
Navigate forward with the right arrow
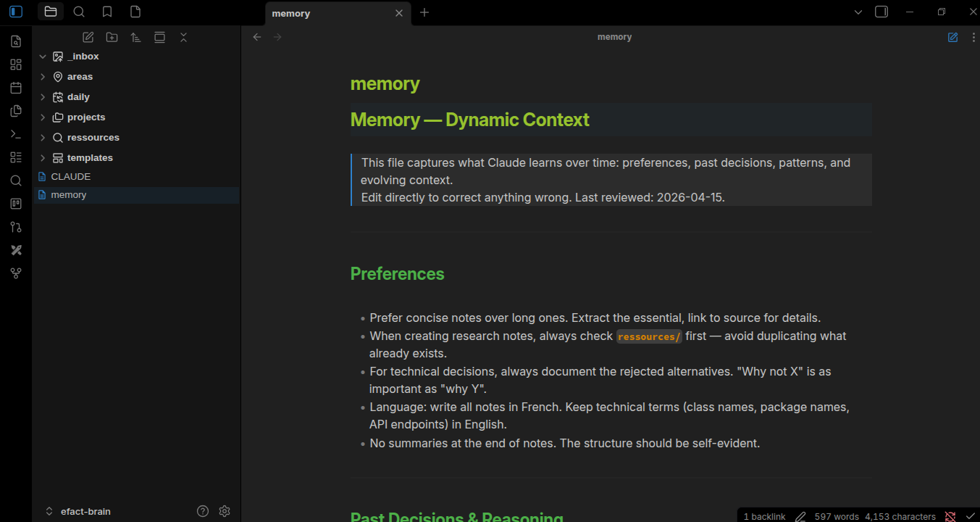tap(277, 37)
